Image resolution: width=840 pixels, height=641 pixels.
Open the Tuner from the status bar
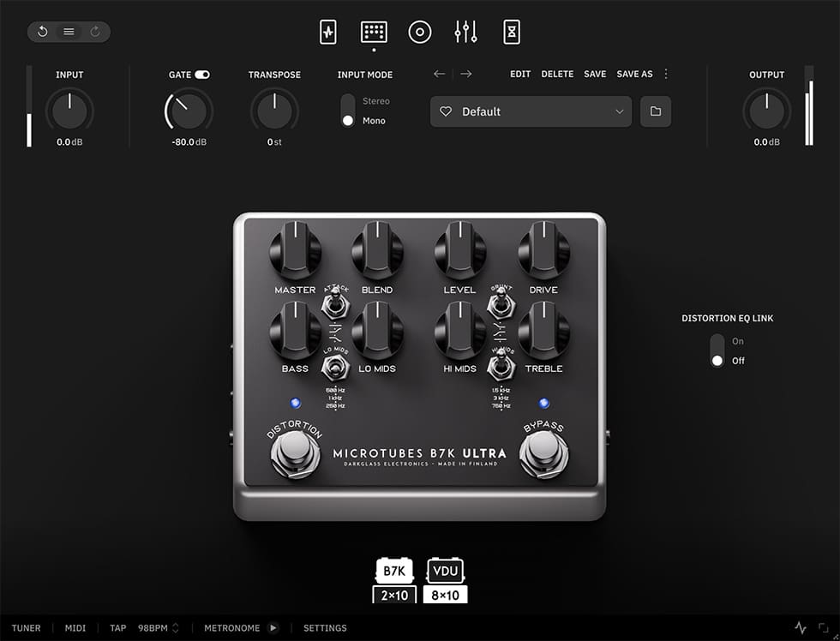tap(27, 627)
